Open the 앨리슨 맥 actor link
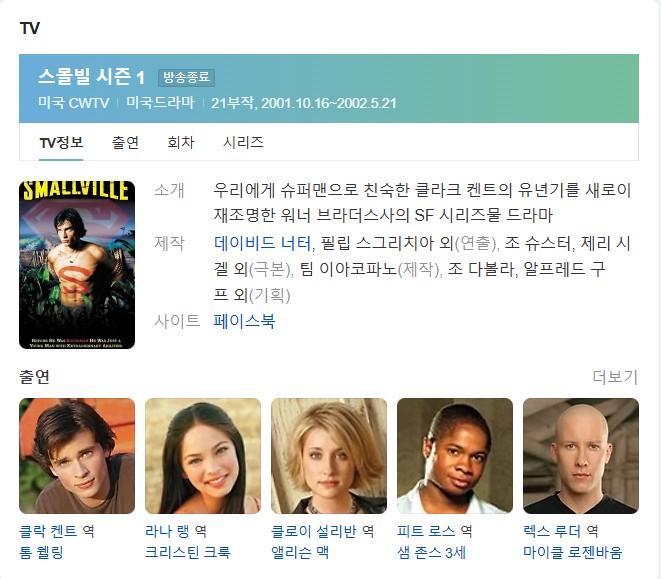Screen dimensions: 661x579 300,552
